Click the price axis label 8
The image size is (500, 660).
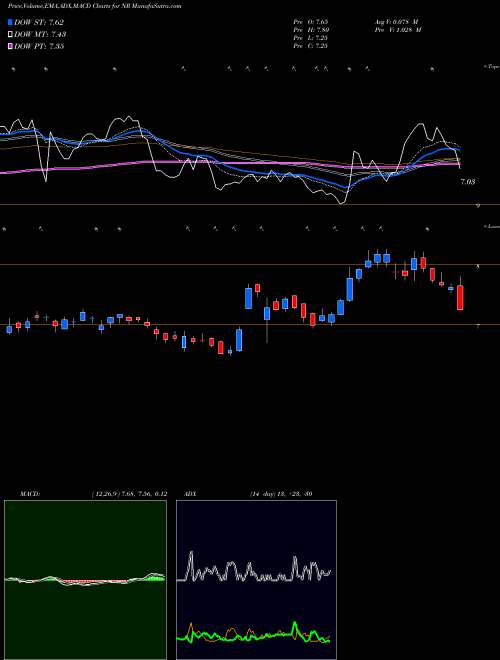pyautogui.click(x=478, y=266)
